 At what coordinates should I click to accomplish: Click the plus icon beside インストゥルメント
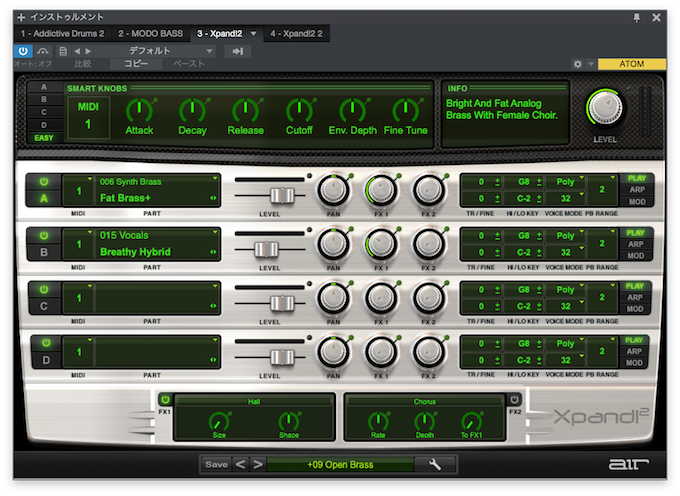[x=21, y=17]
